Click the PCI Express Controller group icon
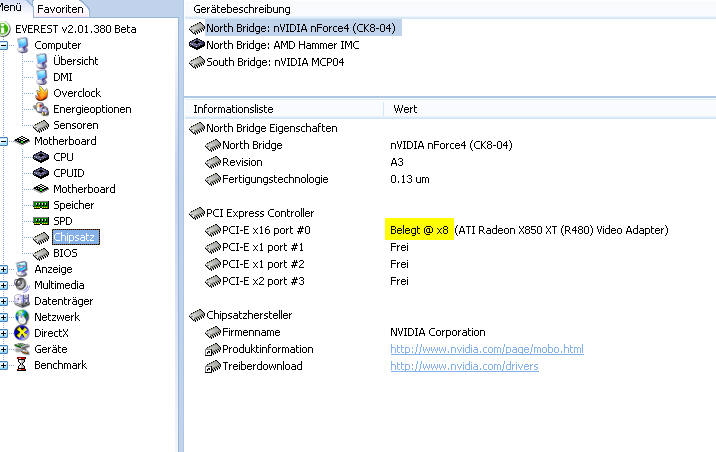Viewport: 716px width, 452px height. point(197,213)
